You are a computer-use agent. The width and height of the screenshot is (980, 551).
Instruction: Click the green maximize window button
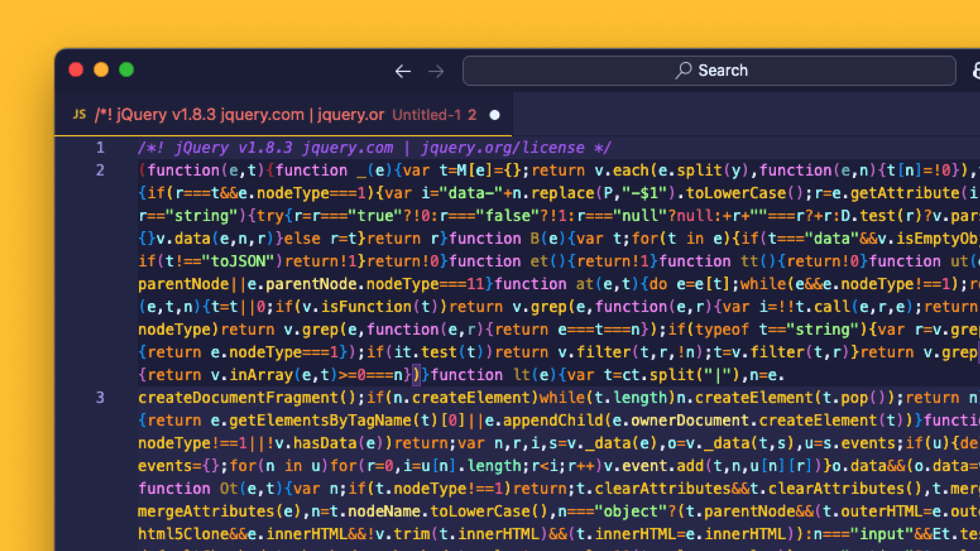point(127,69)
